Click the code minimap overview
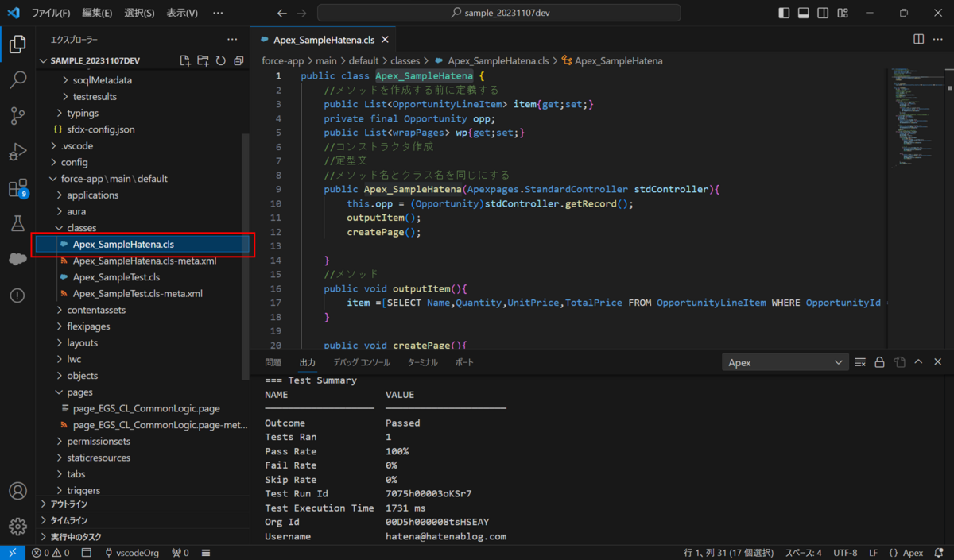The width and height of the screenshot is (954, 560). pyautogui.click(x=915, y=119)
